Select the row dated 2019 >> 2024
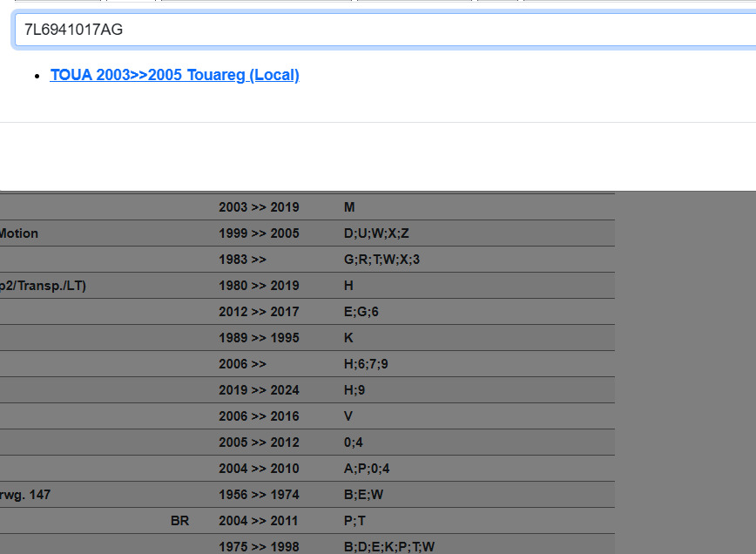756x554 pixels. pyautogui.click(x=259, y=390)
